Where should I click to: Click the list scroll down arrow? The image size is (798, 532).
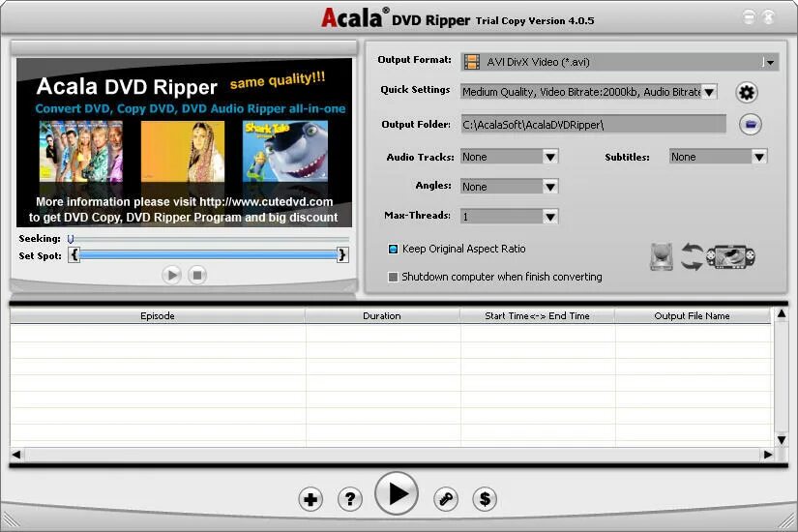(782, 439)
